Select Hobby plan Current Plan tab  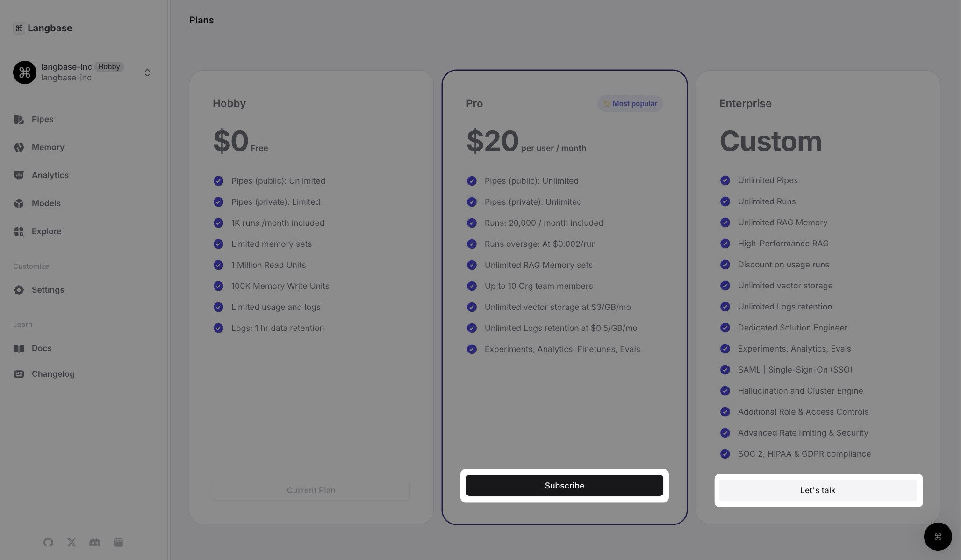click(311, 489)
